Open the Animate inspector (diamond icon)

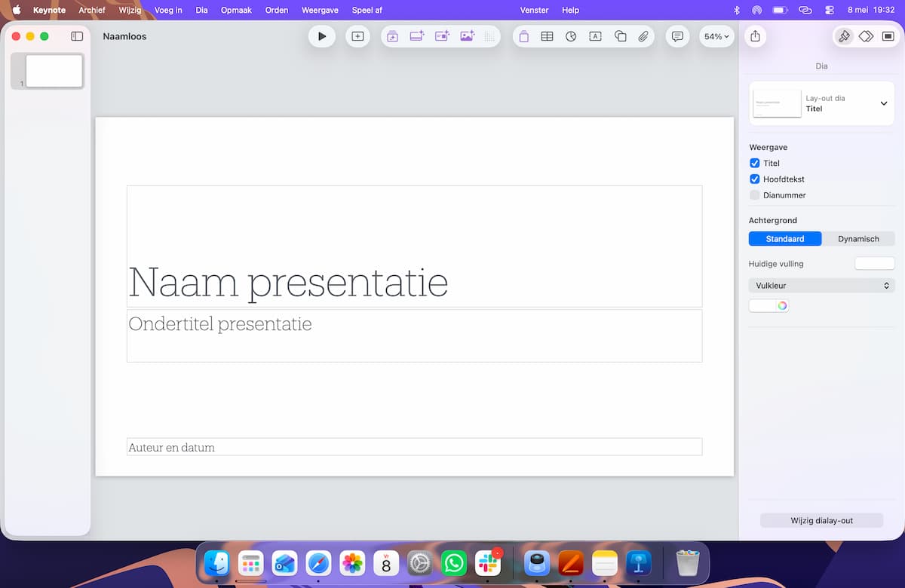tap(866, 36)
